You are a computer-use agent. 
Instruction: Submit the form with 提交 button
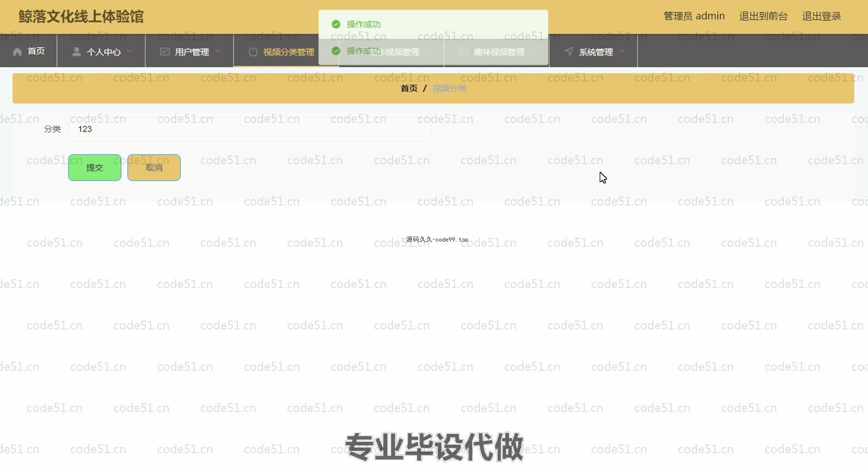[95, 167]
